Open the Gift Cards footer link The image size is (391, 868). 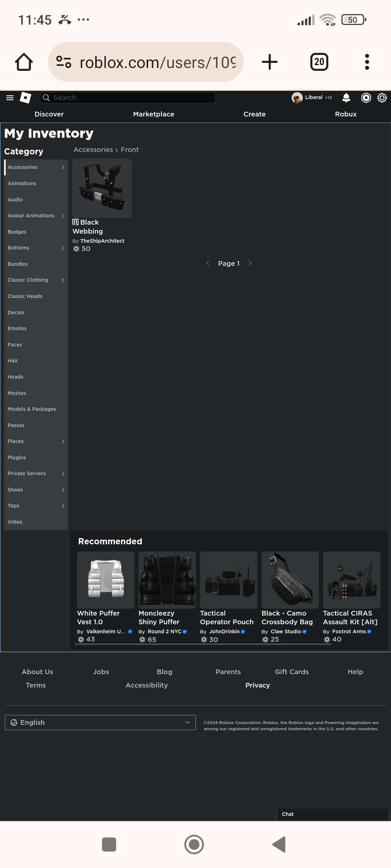[292, 672]
